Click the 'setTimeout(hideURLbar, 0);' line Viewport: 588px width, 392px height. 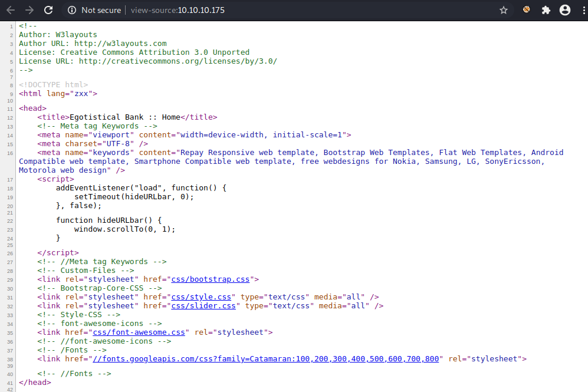(x=134, y=197)
